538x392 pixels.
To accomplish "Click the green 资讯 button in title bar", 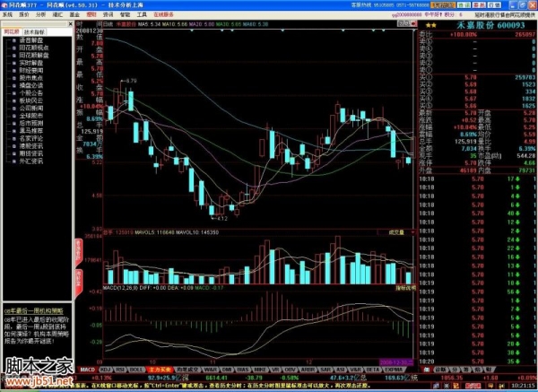I will point(464,5).
